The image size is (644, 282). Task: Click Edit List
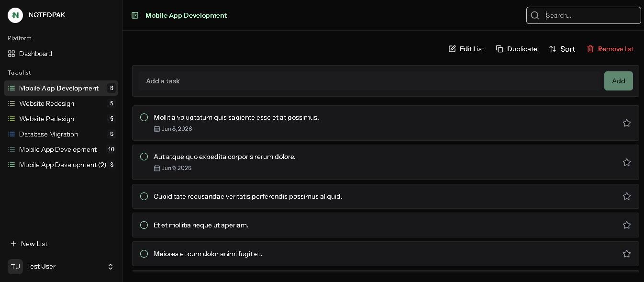(x=466, y=49)
